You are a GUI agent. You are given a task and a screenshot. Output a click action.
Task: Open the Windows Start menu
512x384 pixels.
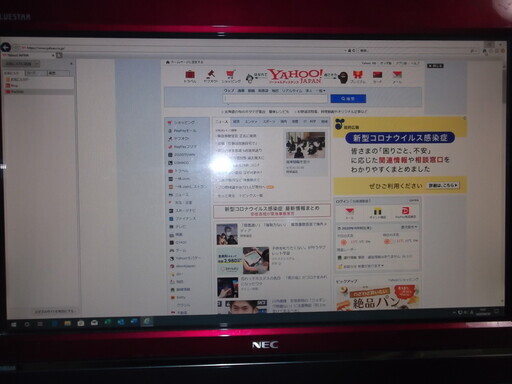13,324
